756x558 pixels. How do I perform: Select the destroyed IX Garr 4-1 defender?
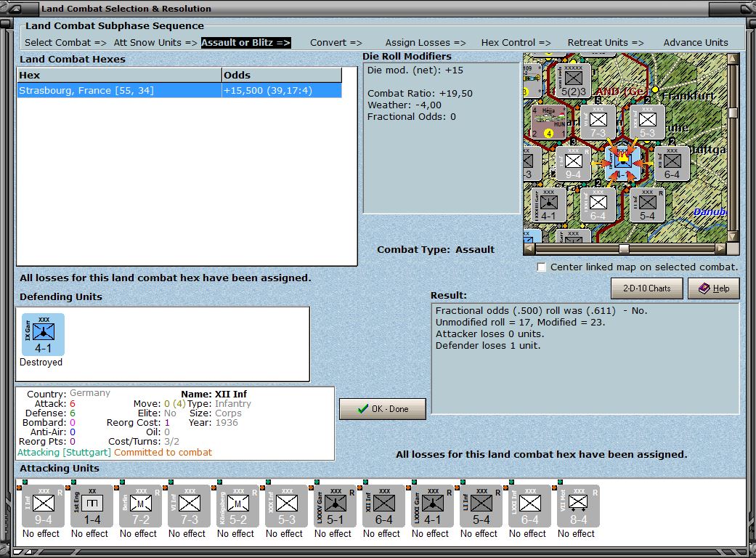(43, 334)
